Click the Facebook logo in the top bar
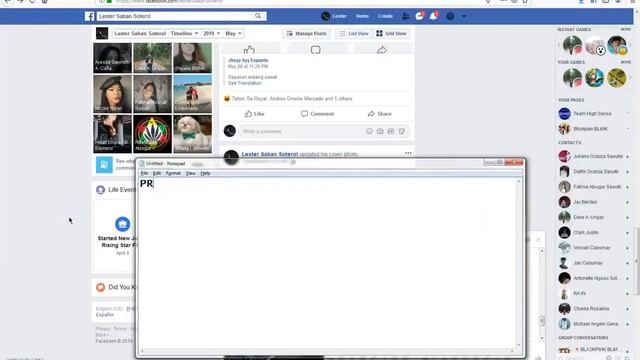The height and width of the screenshot is (360, 640). pyautogui.click(x=89, y=16)
